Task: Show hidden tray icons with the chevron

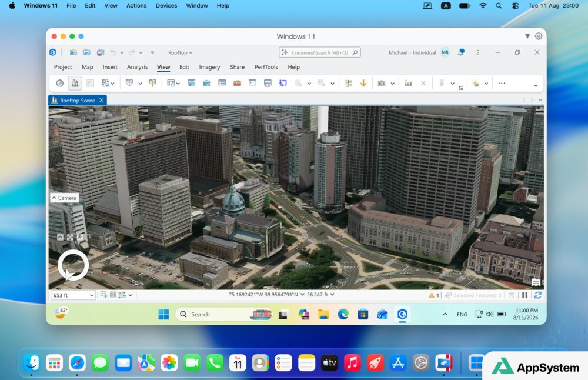Action: point(445,314)
